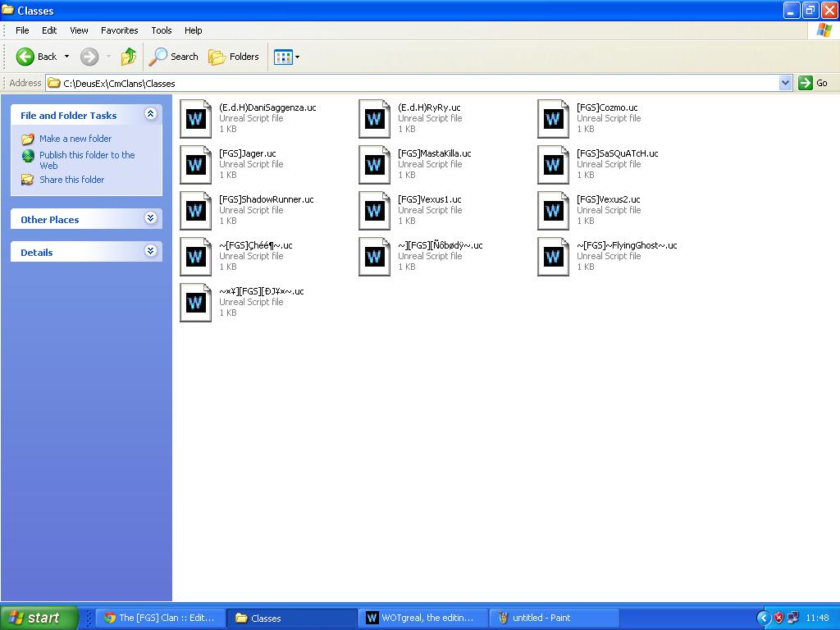
Task: Toggle the Folders pane button
Action: (x=234, y=57)
